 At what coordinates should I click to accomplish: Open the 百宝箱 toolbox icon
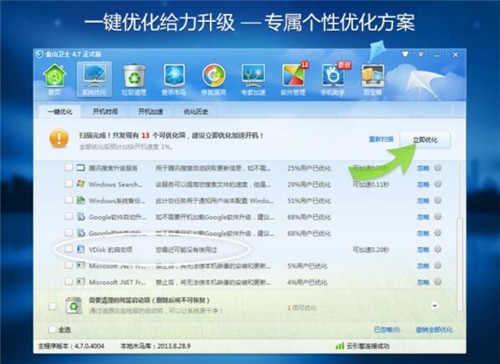pos(373,79)
